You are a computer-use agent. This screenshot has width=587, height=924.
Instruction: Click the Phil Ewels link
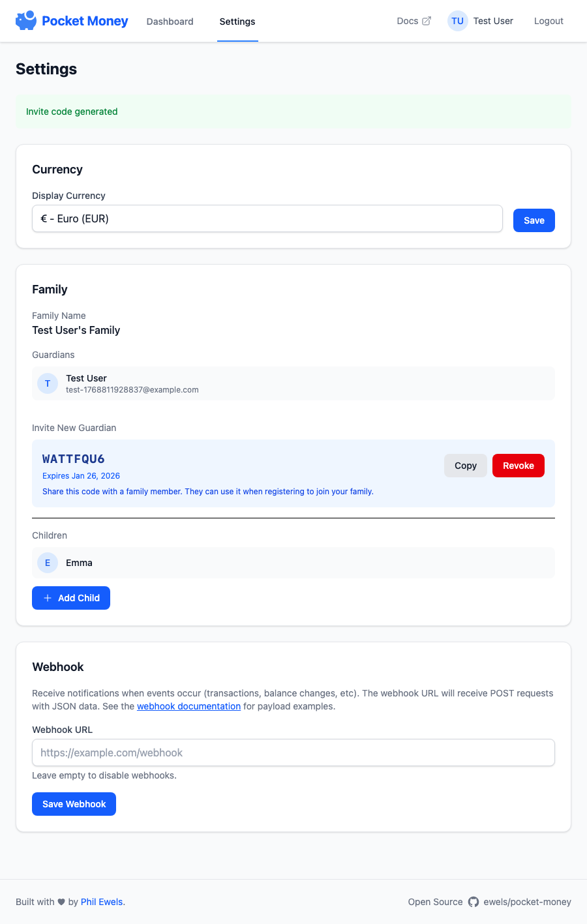pyautogui.click(x=102, y=902)
